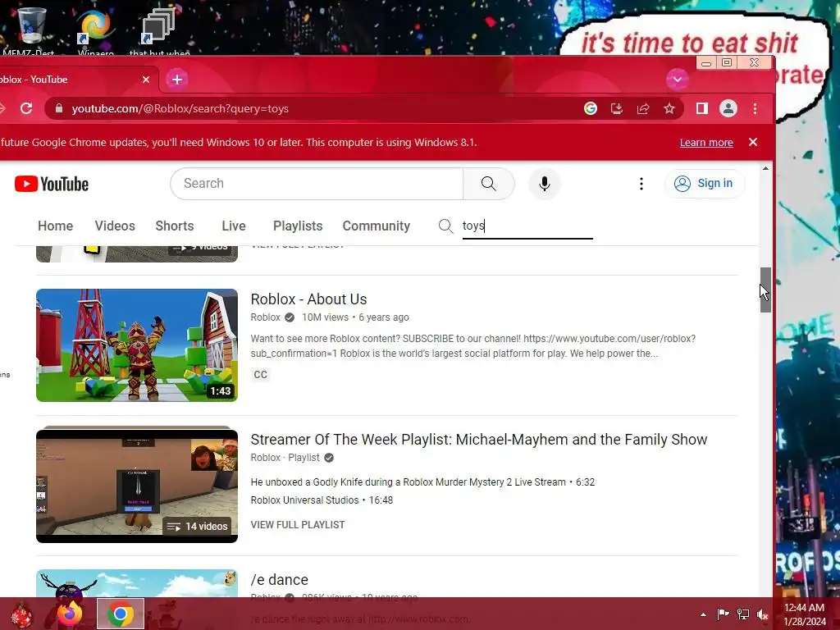Viewport: 840px width, 630px height.
Task: Click the install/download icon in address bar
Action: 617,109
